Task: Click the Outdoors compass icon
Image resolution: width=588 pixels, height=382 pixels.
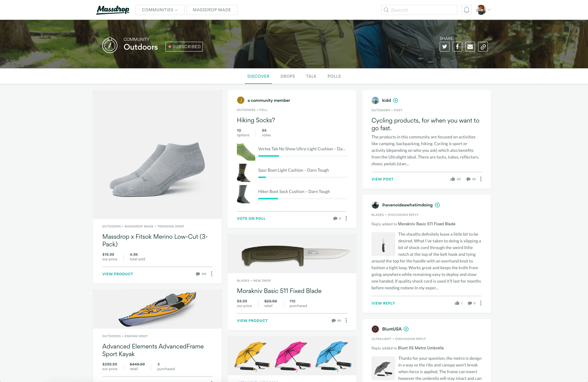Action: pyautogui.click(x=110, y=45)
